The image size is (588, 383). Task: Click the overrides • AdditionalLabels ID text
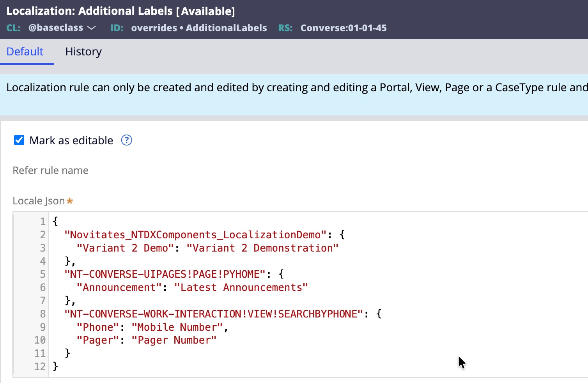(199, 28)
